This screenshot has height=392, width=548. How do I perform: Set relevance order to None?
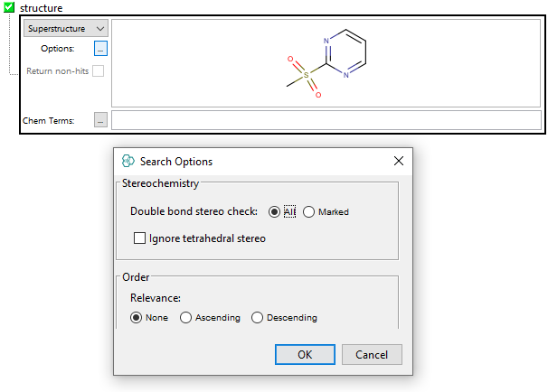(137, 318)
